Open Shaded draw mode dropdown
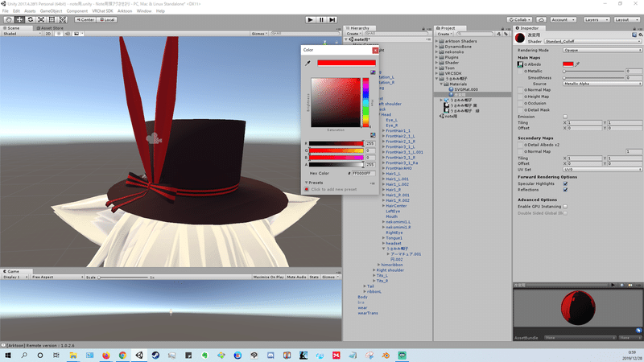Viewport: 644px width, 362px height. coord(23,34)
